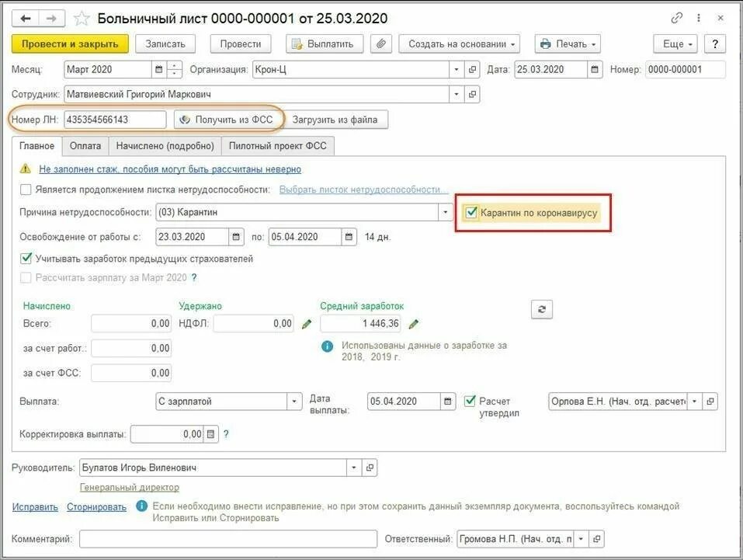The width and height of the screenshot is (743, 560).
Task: Open calendar picker for Месяц field
Action: pos(159,70)
